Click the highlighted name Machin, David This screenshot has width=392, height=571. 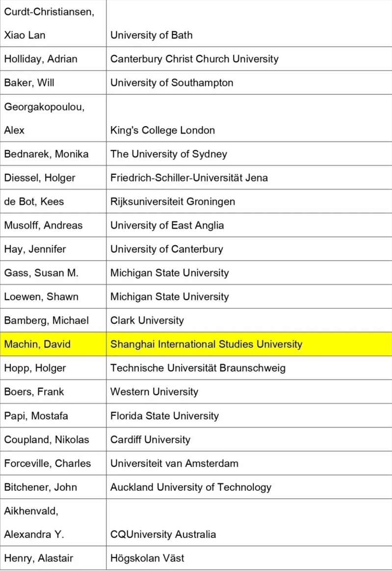(x=37, y=344)
